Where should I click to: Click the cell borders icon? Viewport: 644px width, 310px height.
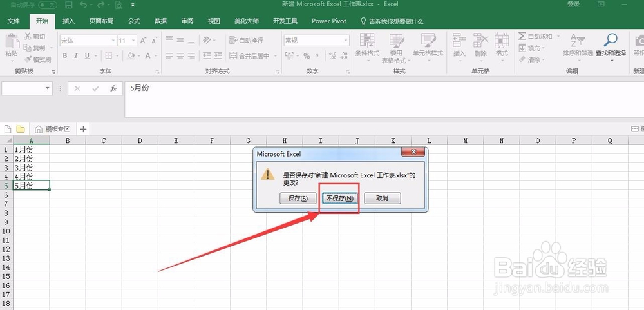coord(109,55)
